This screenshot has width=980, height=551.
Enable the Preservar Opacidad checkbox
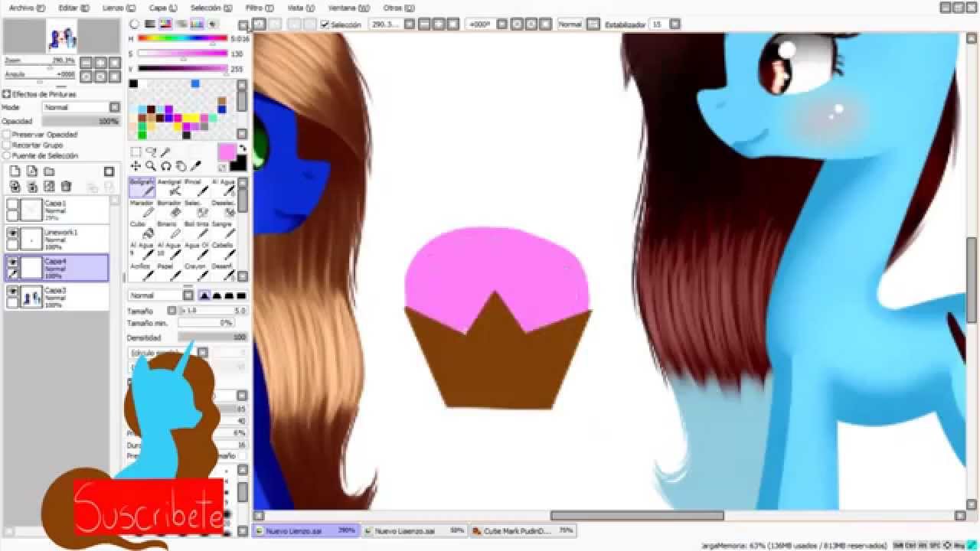coord(7,135)
